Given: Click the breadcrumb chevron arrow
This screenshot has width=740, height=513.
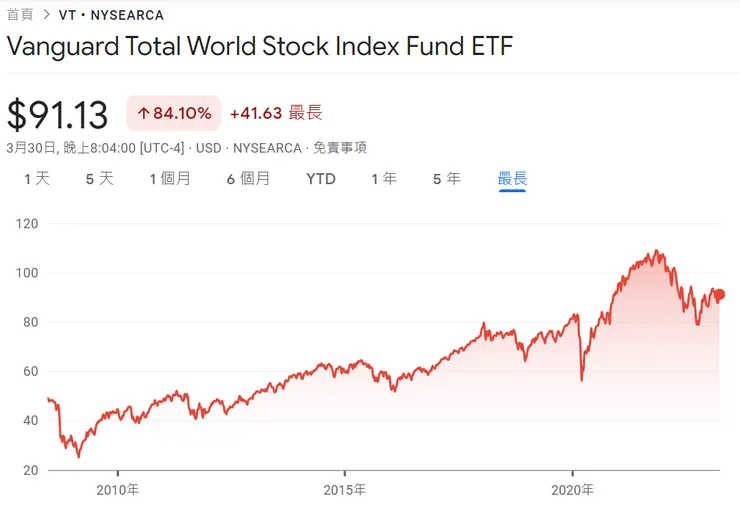Looking at the screenshot, I should tap(46, 15).
